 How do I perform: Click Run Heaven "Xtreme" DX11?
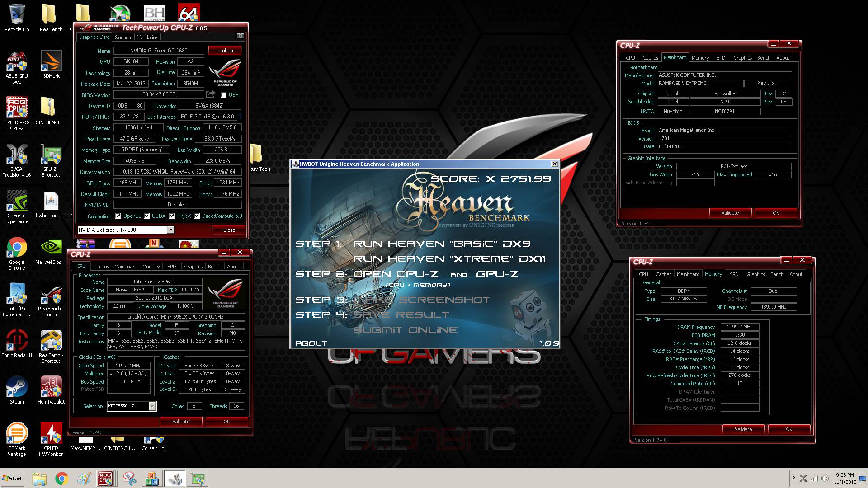[449, 259]
